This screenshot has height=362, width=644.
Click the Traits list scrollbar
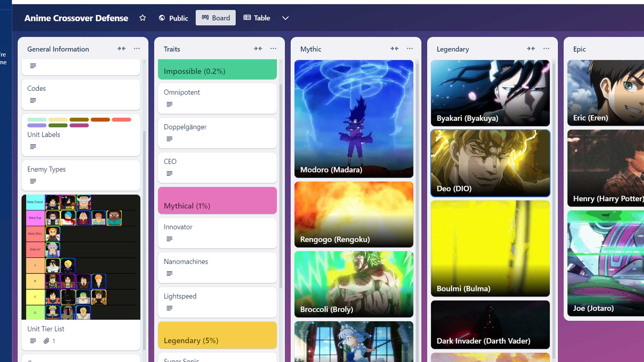[281, 186]
